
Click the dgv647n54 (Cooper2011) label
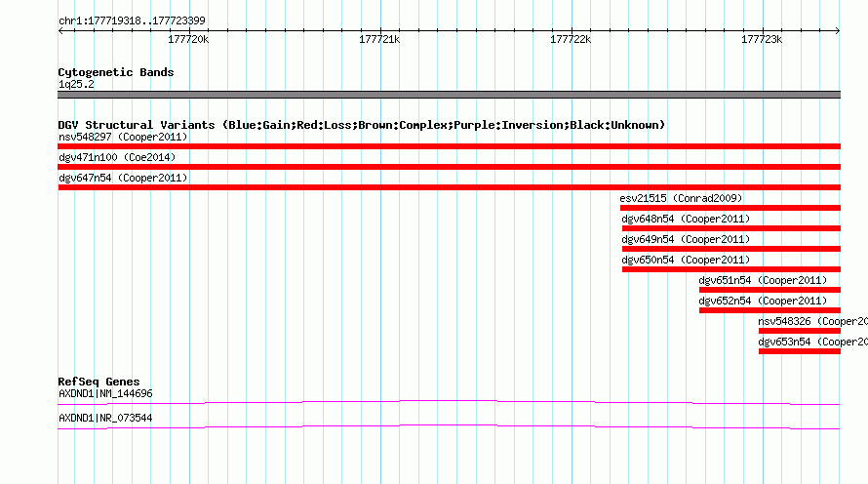tap(123, 178)
